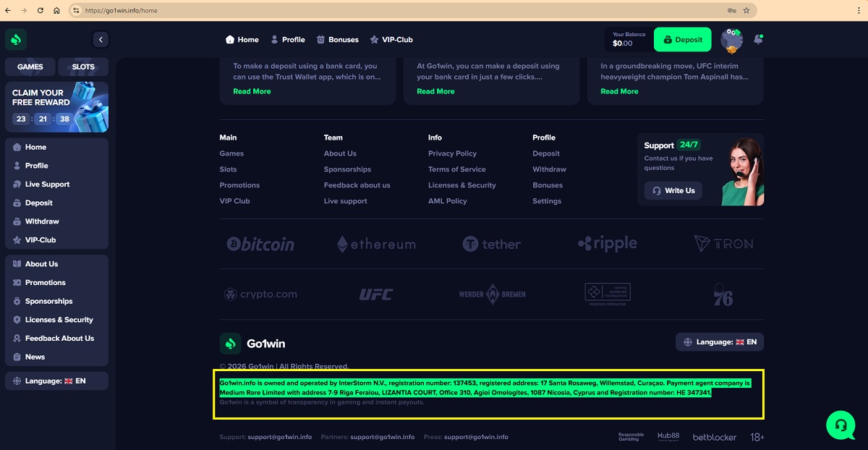Reload the page in the browser
Image resolution: width=868 pixels, height=450 pixels.
[40, 11]
